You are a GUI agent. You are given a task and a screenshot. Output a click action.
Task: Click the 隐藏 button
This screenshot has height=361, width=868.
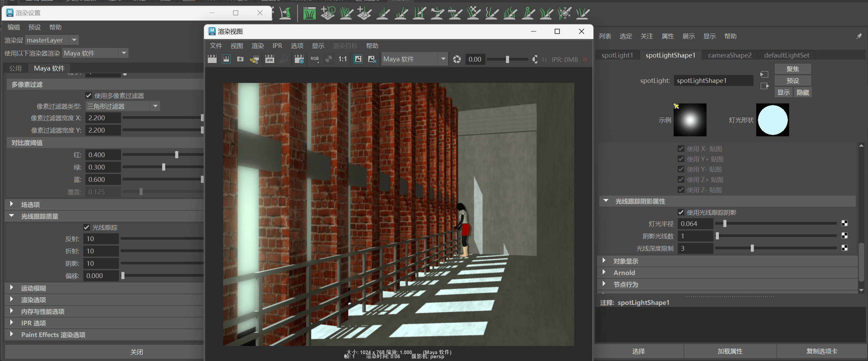[803, 92]
